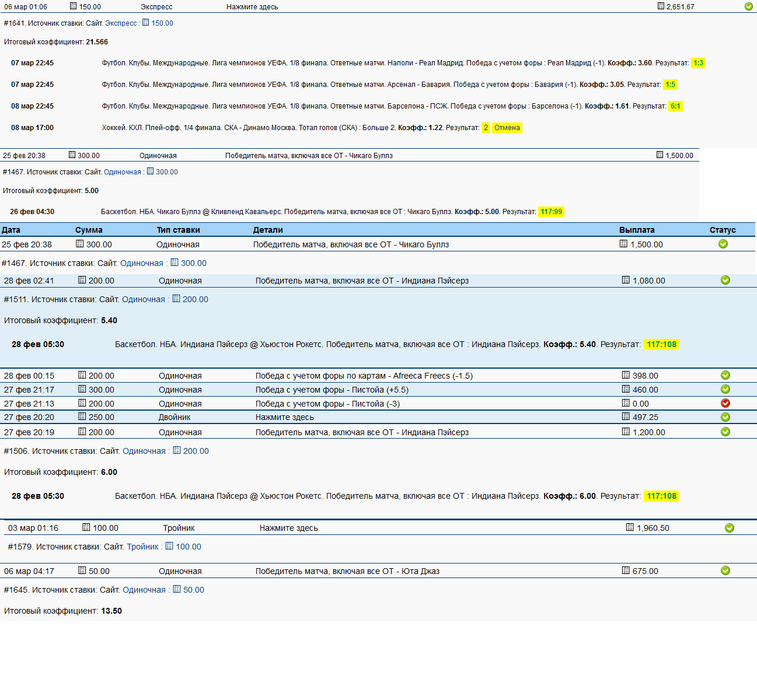The width and height of the screenshot is (757, 700).
Task: Open 'Нажмите здесь' details in Экспресс row
Action: 252,7
